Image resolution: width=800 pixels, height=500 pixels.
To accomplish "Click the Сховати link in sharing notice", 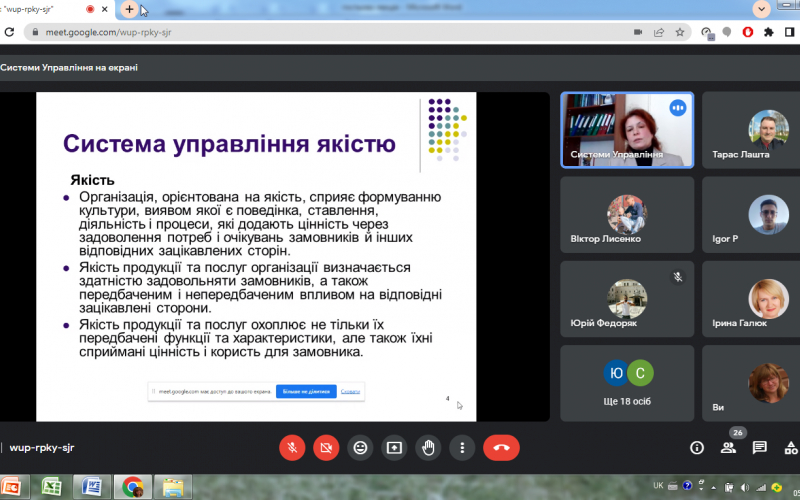I will [350, 391].
